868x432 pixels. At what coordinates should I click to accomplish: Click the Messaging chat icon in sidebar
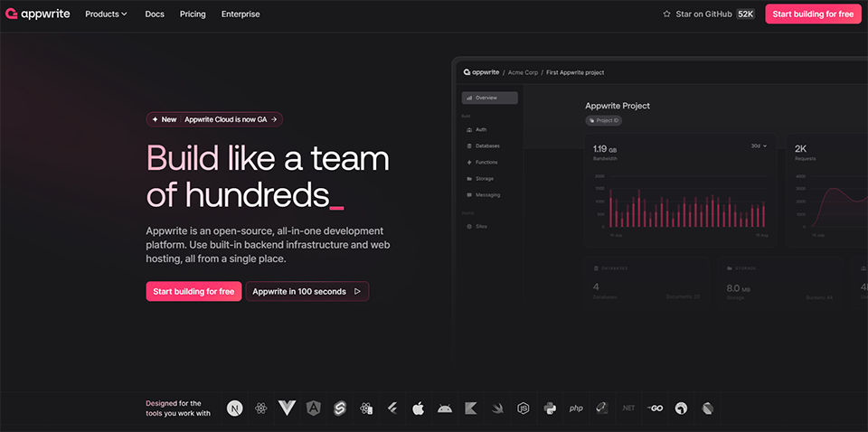tap(469, 194)
